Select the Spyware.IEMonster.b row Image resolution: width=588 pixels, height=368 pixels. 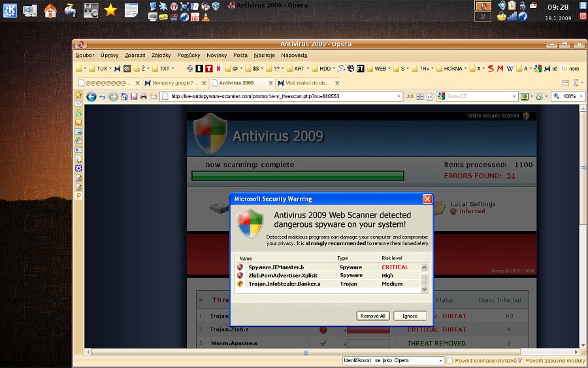(x=329, y=267)
